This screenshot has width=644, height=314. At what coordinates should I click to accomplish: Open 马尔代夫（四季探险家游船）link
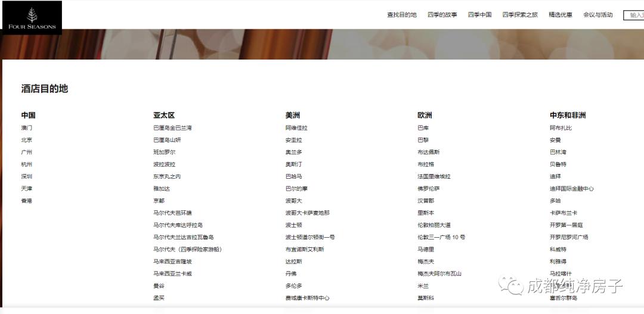188,250
